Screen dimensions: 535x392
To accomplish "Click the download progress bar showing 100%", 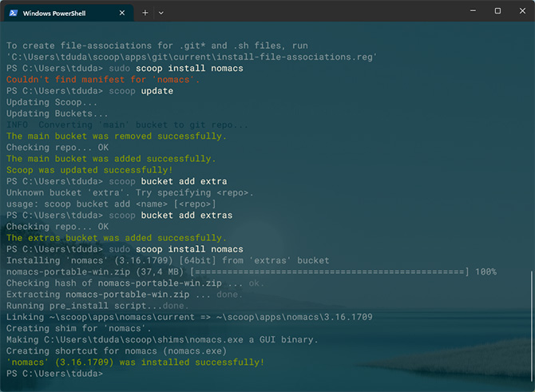I will 330,271.
